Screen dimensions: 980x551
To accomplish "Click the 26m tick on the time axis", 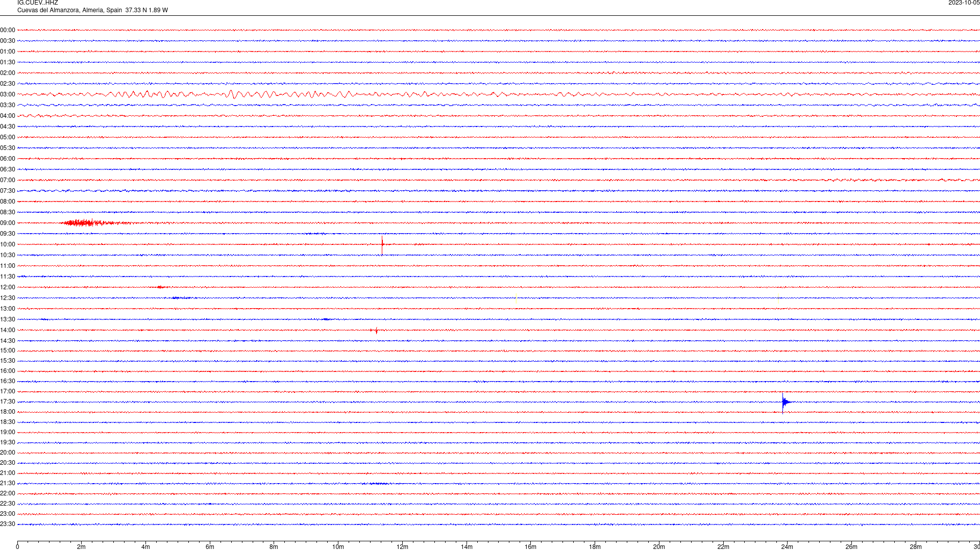I will (851, 546).
